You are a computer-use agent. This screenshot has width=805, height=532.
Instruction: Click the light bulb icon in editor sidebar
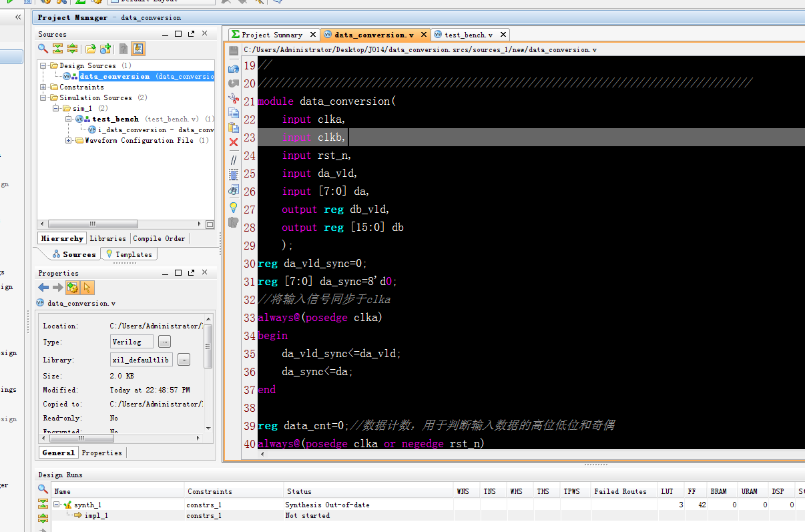(234, 207)
